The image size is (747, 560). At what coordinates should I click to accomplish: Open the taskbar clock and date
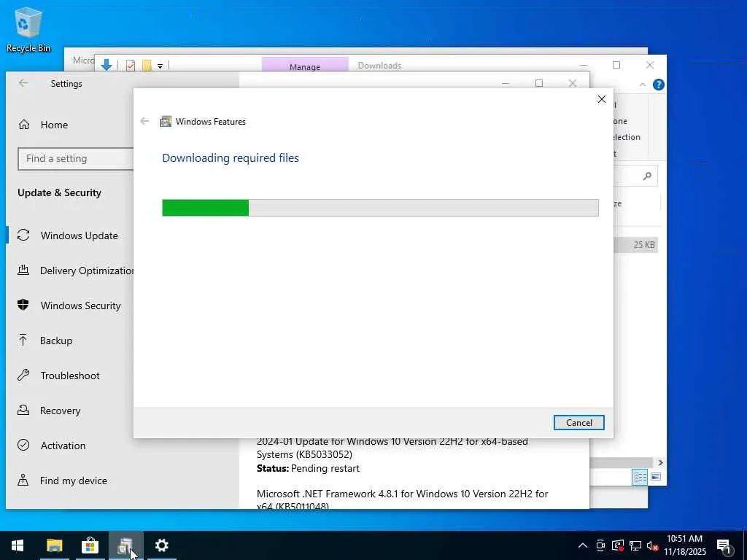[685, 545]
